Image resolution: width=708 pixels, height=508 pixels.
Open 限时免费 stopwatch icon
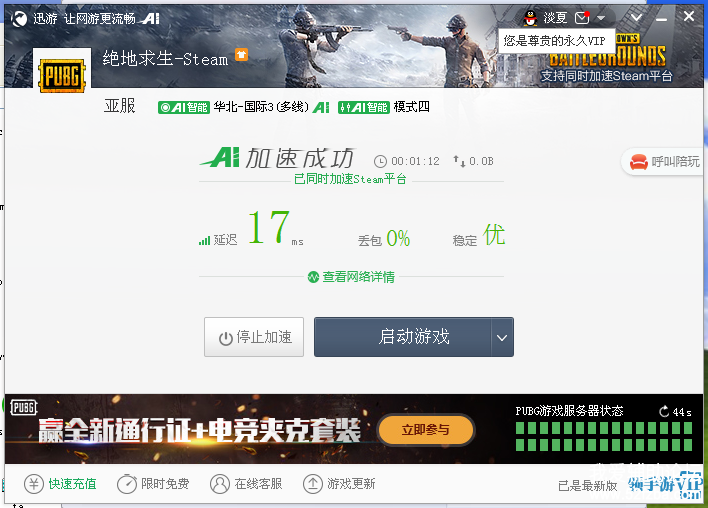pos(127,484)
